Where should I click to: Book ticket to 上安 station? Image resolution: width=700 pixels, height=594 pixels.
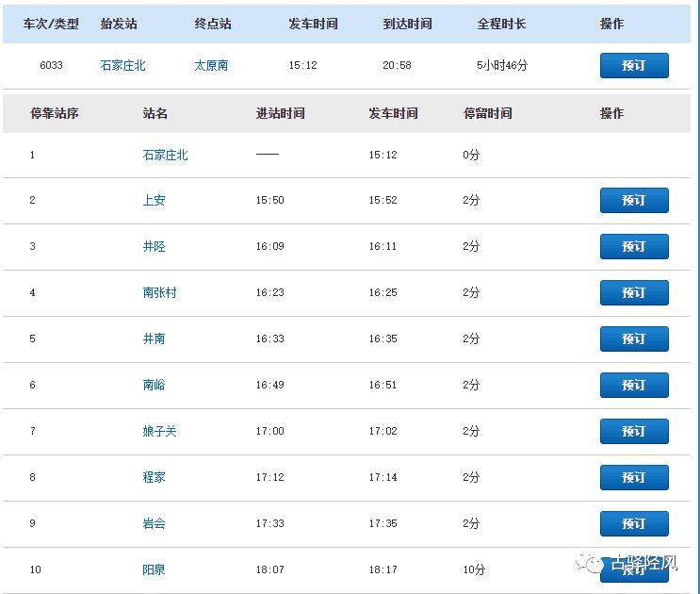coord(634,201)
